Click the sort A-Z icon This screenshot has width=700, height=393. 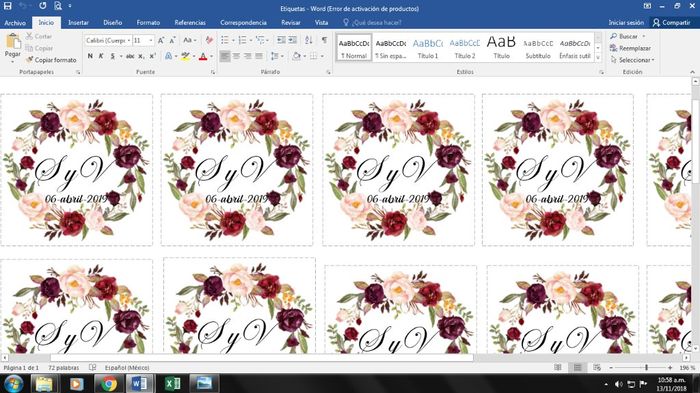click(308, 40)
